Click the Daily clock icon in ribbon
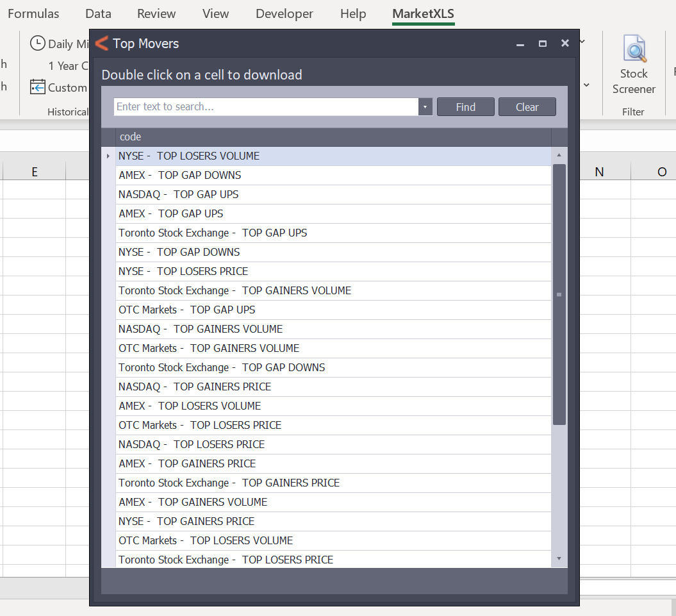The width and height of the screenshot is (676, 616). [x=38, y=44]
